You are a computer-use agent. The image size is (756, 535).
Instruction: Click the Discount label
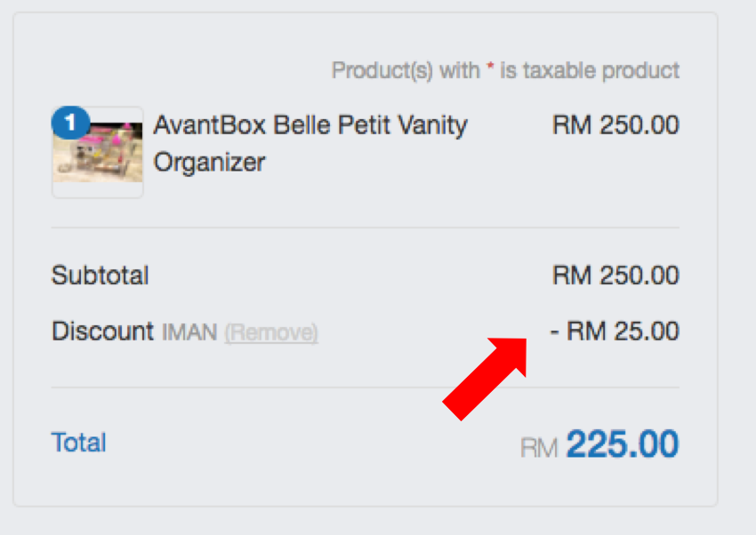click(x=102, y=331)
